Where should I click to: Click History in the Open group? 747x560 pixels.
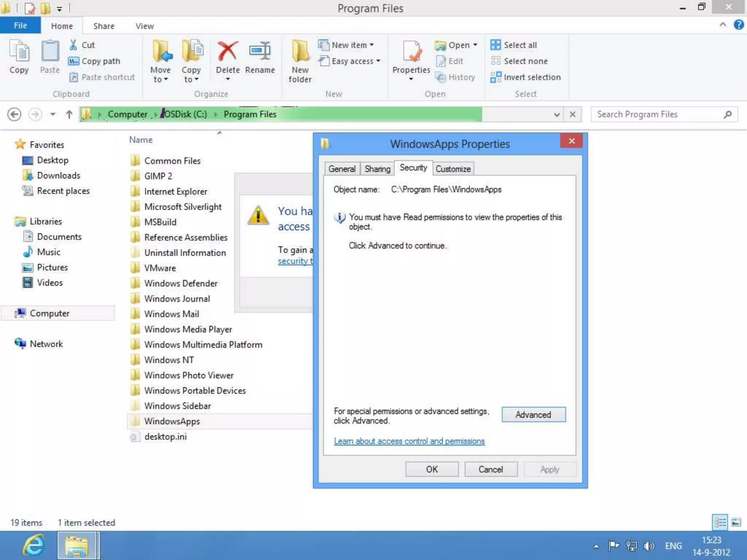coord(456,77)
